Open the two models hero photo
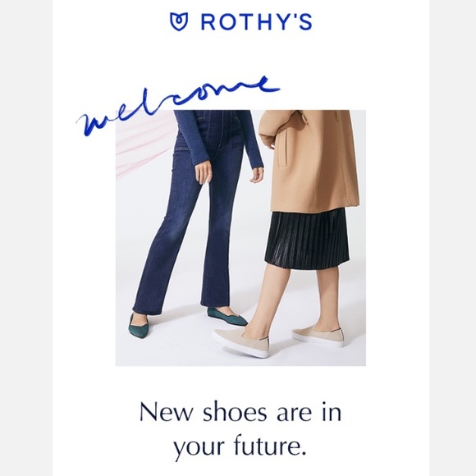Screen dimensions: 476x476 click(x=240, y=238)
